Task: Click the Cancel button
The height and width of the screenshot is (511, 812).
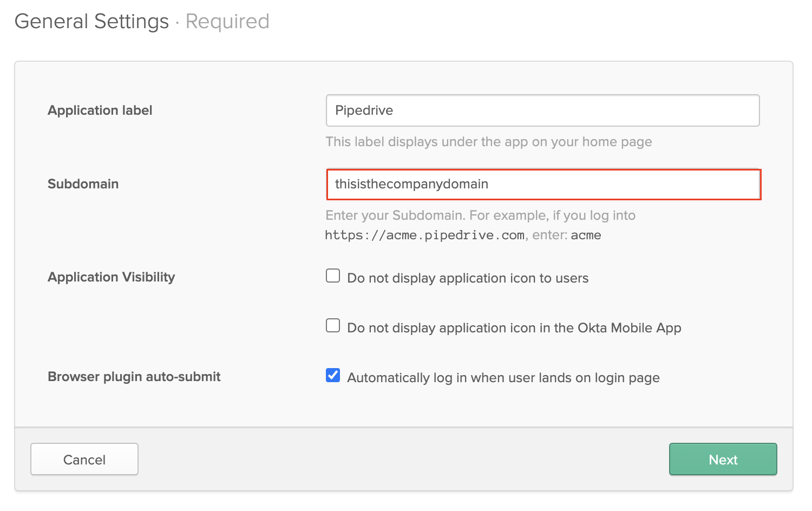Action: [84, 459]
